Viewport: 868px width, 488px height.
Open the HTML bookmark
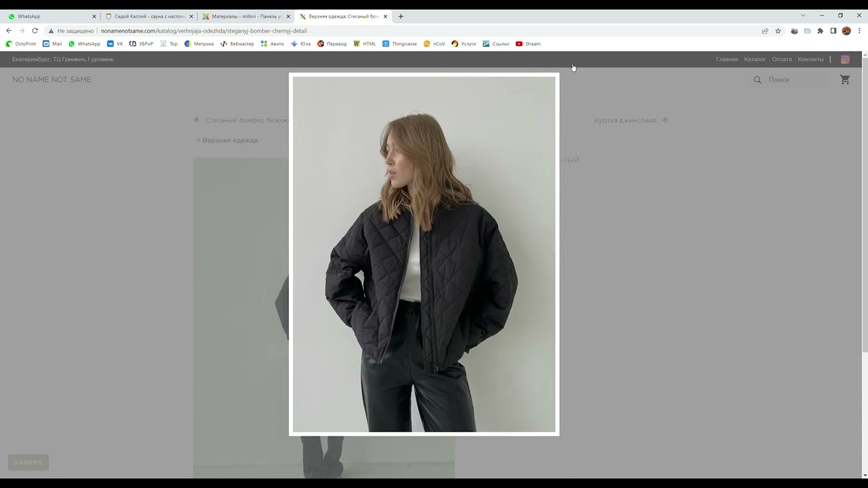364,43
